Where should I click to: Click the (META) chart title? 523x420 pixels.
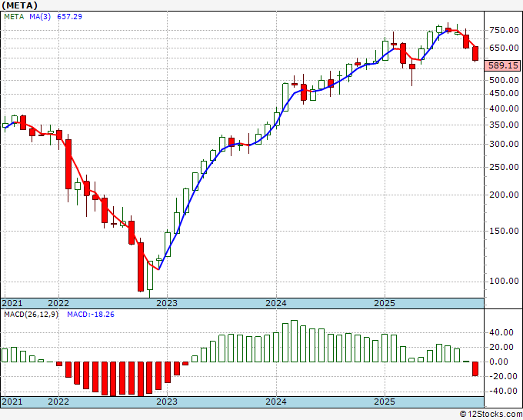[x=20, y=5]
